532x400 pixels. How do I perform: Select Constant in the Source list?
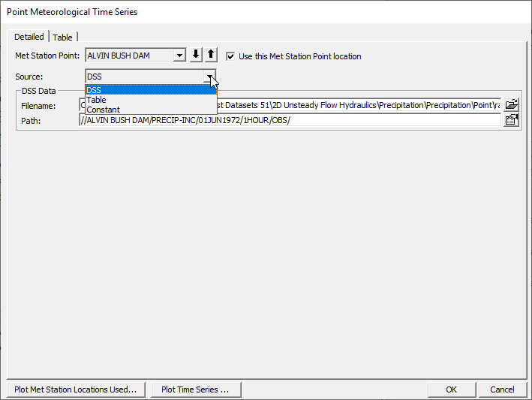click(x=151, y=110)
